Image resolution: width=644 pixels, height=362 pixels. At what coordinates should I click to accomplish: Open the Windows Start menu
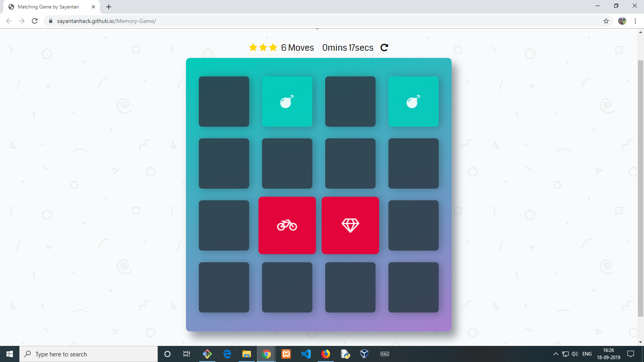click(x=10, y=354)
